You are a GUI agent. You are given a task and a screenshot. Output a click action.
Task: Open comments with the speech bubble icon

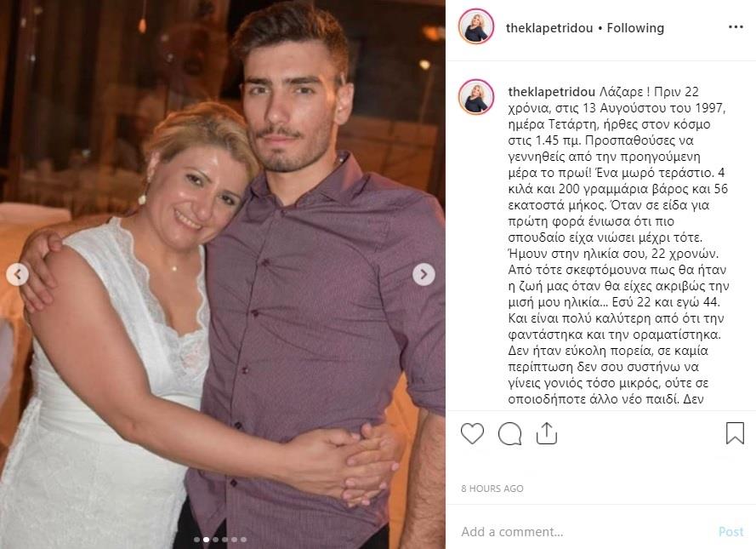coord(509,433)
